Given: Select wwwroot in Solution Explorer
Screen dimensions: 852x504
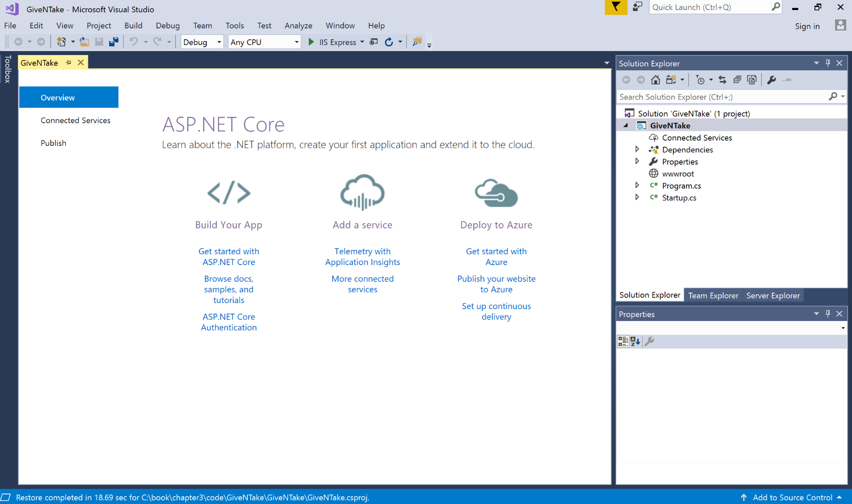Looking at the screenshot, I should (678, 173).
